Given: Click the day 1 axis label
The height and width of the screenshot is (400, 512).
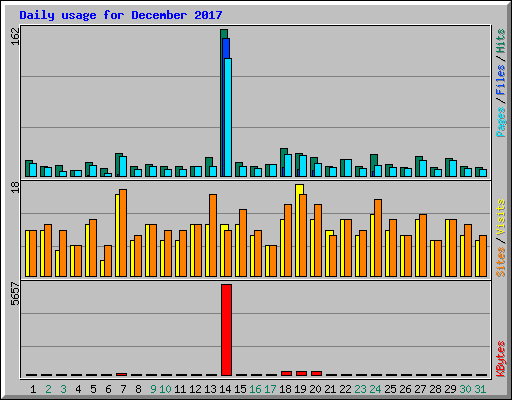Looking at the screenshot, I should [33, 389].
